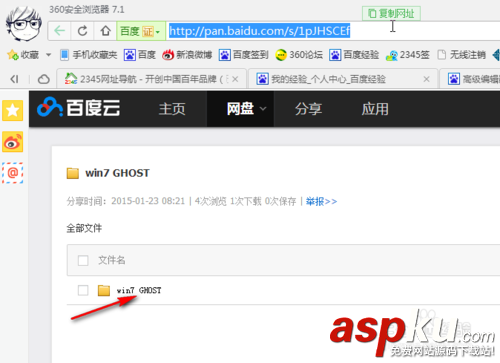Open the user avatar profile picture
Image resolution: width=500 pixels, height=363 pixels.
point(23,24)
